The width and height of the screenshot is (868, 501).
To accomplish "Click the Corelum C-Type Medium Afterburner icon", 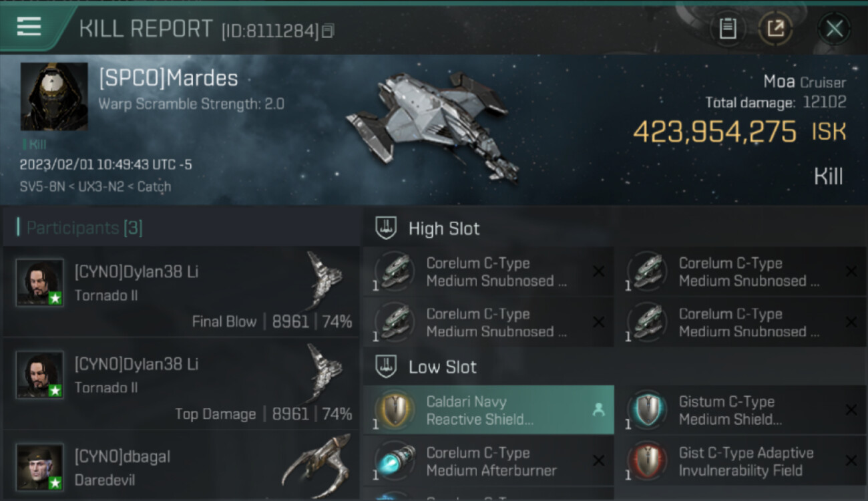I will pyautogui.click(x=395, y=461).
